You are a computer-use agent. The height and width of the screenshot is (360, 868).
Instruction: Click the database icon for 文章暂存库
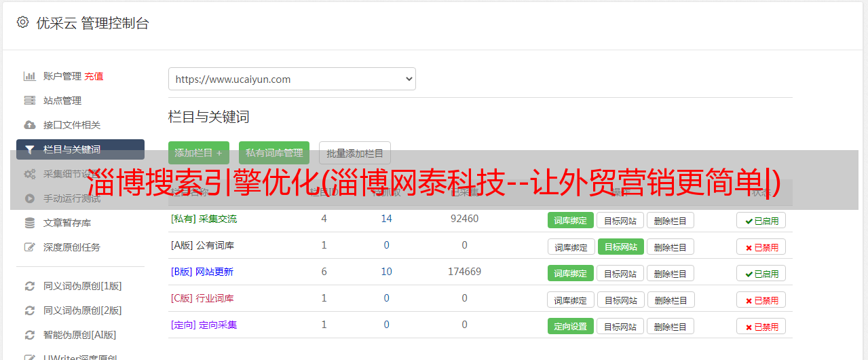tap(29, 223)
